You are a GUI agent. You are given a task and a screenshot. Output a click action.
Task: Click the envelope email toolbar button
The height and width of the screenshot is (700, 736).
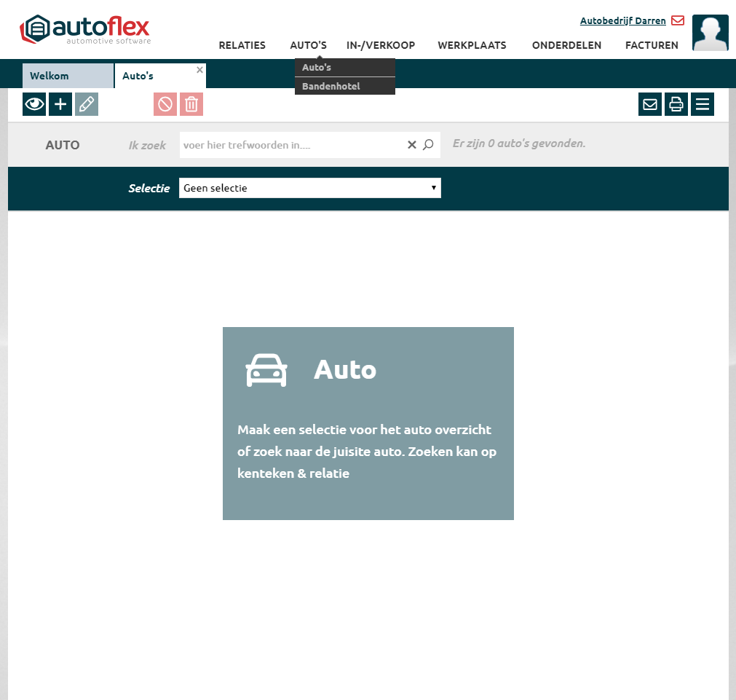tap(650, 104)
